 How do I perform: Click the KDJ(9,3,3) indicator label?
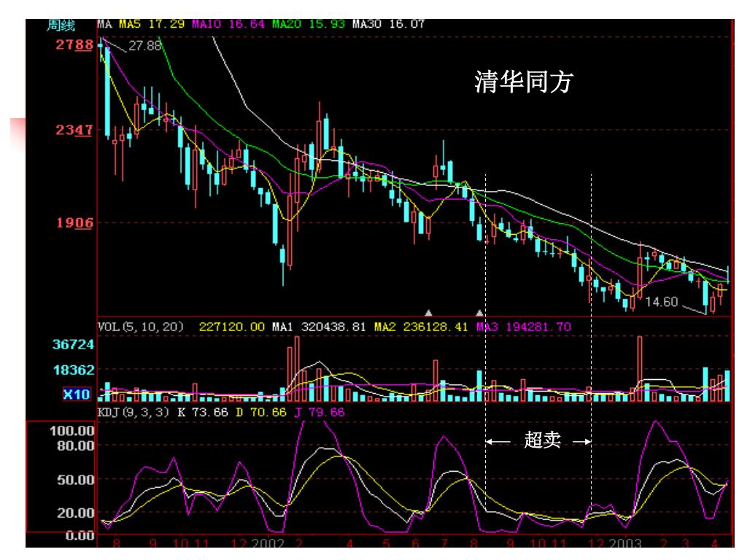(133, 412)
